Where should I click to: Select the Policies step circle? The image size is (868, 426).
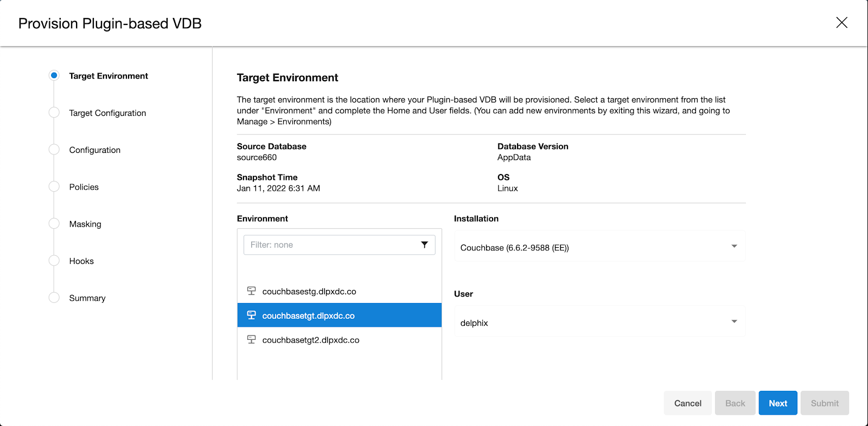pyautogui.click(x=54, y=186)
